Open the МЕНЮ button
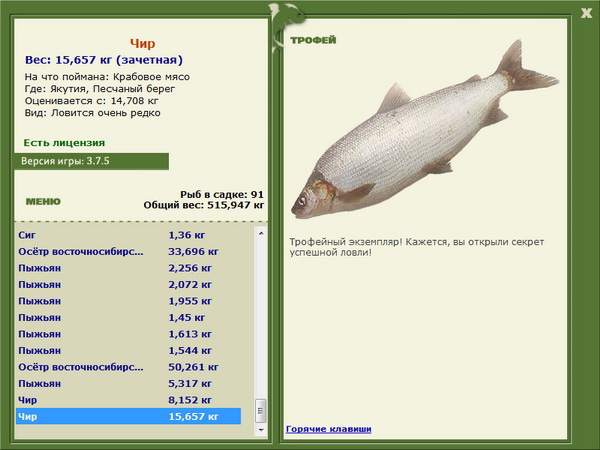The width and height of the screenshot is (600, 450). coord(43,202)
